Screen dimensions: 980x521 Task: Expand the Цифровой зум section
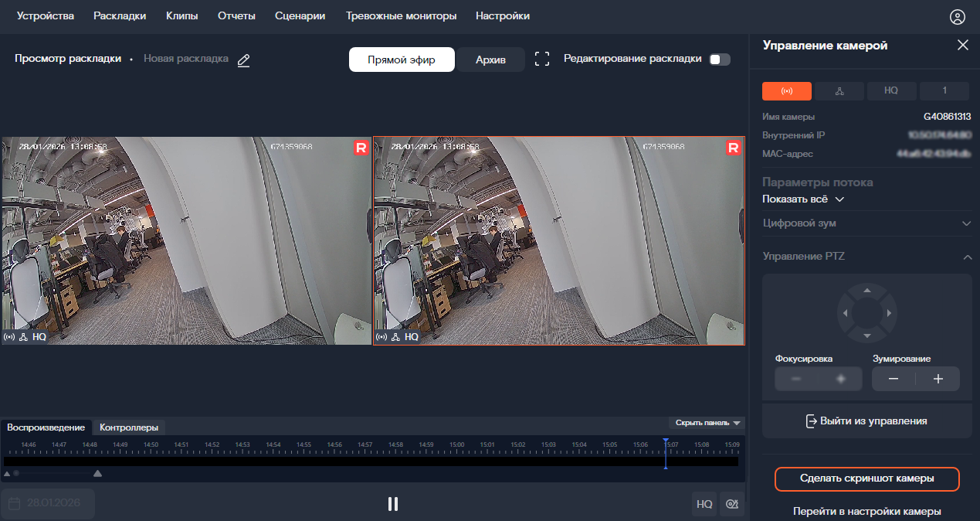tap(866, 223)
